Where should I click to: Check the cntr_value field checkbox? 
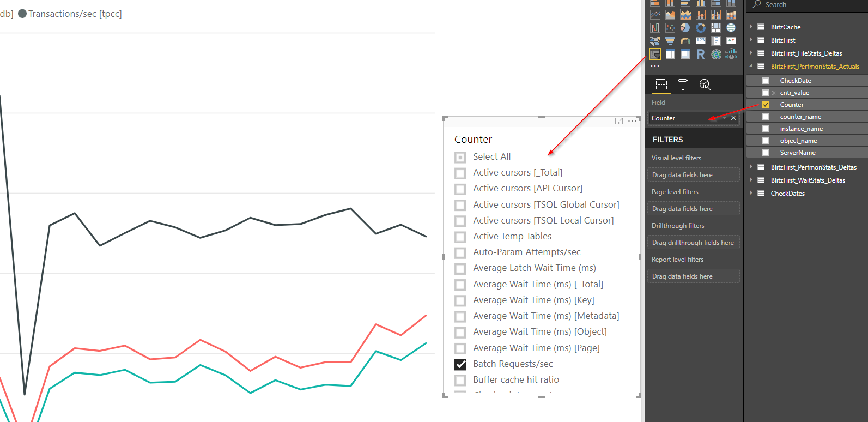pos(766,93)
